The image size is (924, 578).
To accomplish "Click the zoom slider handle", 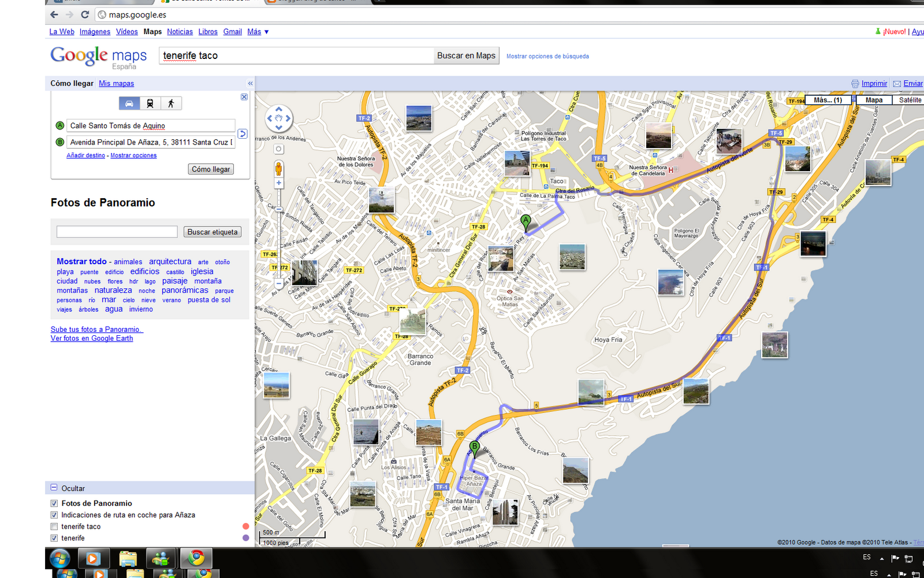I will (x=279, y=209).
